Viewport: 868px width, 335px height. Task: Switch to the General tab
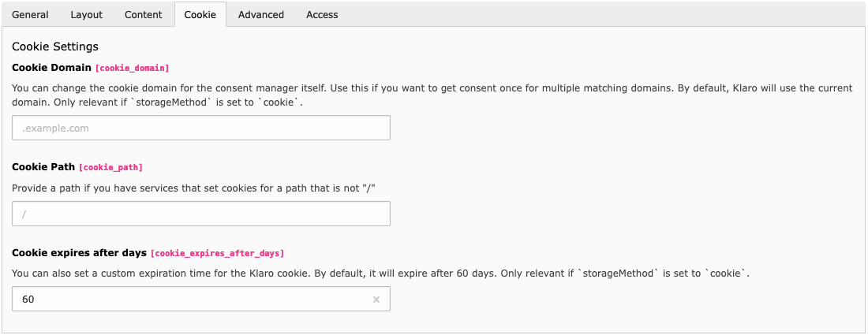(30, 14)
